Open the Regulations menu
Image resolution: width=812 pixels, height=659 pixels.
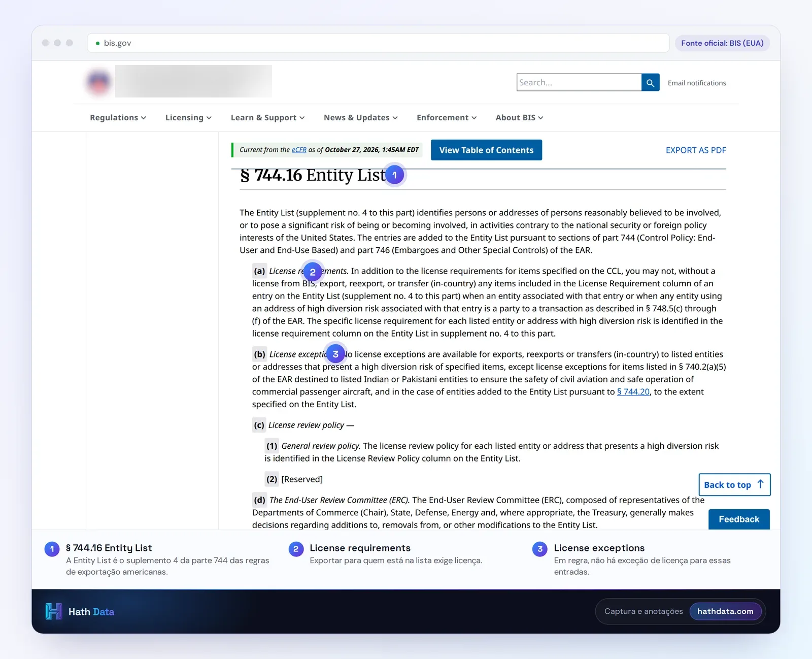point(118,118)
